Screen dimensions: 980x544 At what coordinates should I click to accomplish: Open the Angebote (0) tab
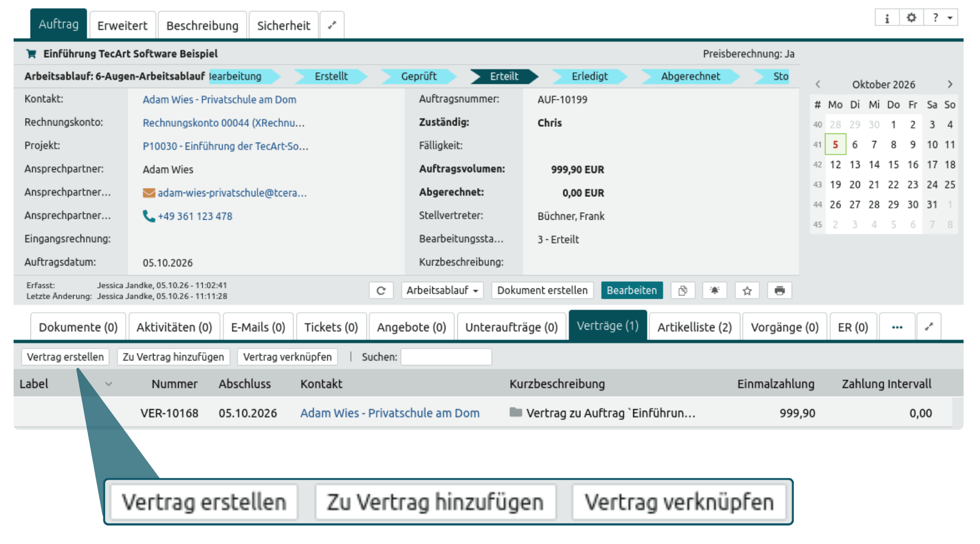pyautogui.click(x=412, y=327)
